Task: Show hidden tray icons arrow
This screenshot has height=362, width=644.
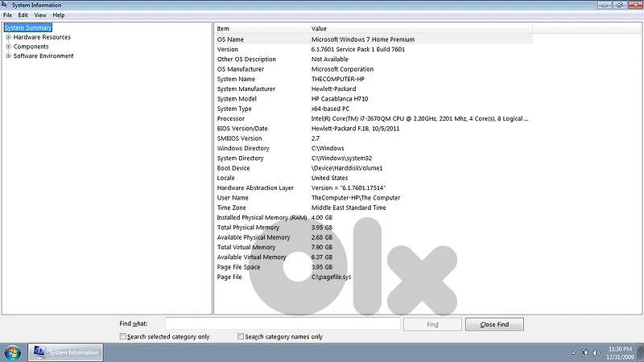Action: [x=573, y=353]
